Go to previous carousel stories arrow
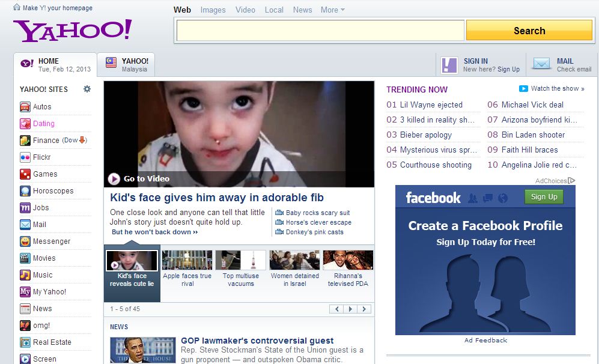 [x=336, y=309]
